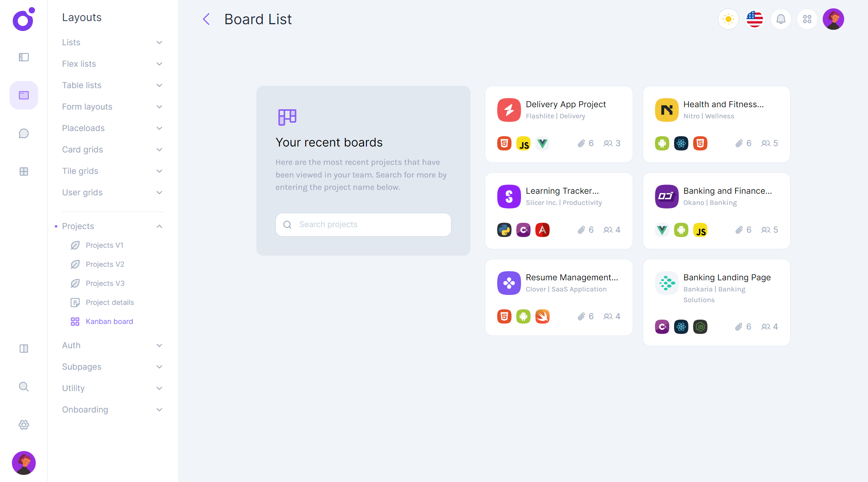Open the search icon in the left sidebar
The image size is (868, 482).
23,387
